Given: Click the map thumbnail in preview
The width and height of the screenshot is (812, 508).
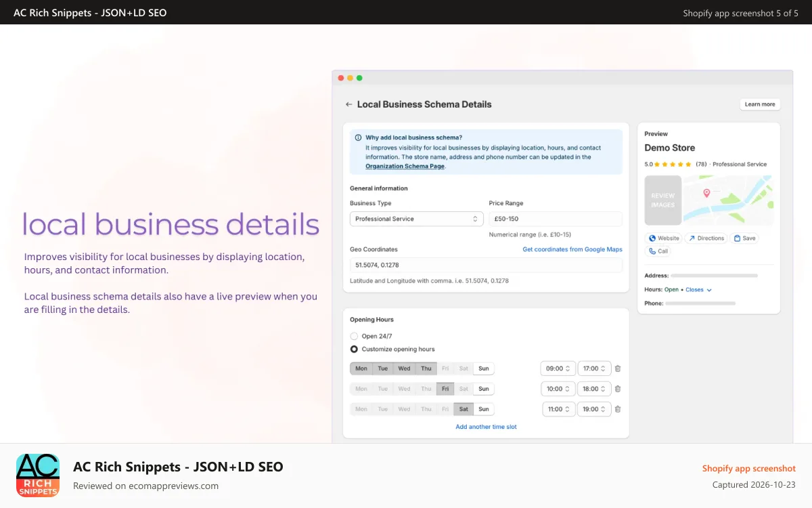Looking at the screenshot, I should click(728, 200).
